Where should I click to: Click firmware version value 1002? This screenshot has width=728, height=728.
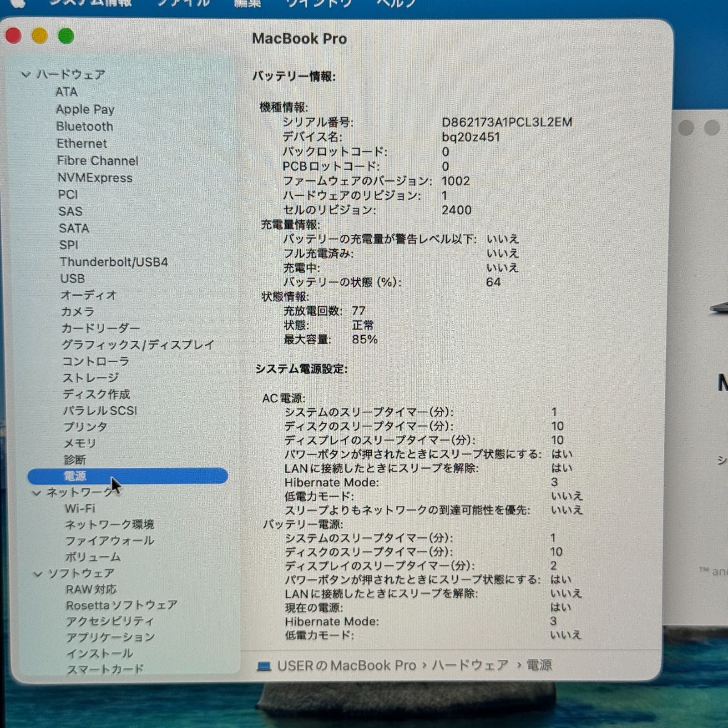pyautogui.click(x=455, y=181)
